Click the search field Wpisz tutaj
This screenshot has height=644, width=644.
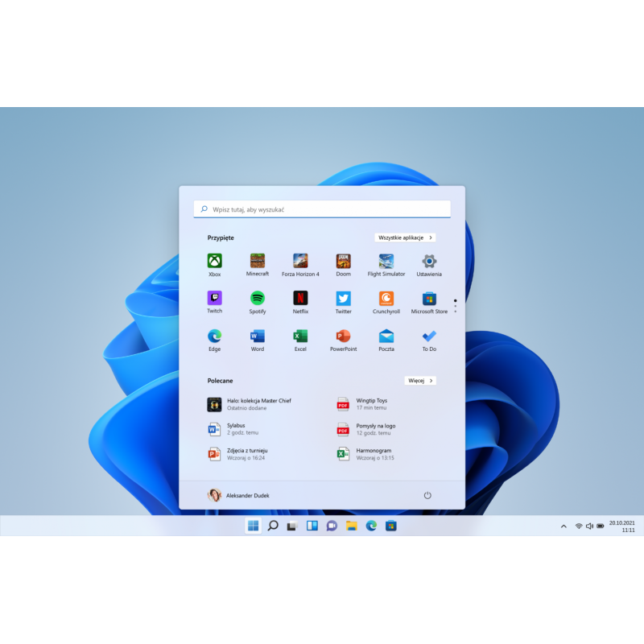point(322,209)
